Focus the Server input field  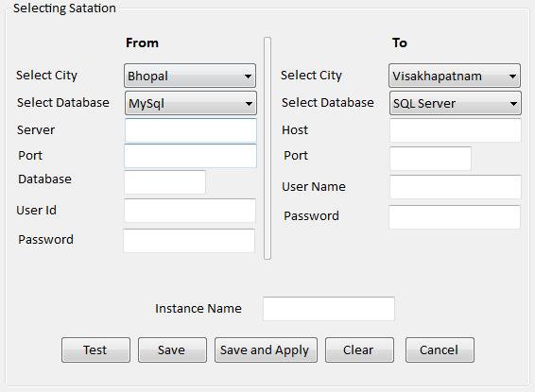[191, 130]
